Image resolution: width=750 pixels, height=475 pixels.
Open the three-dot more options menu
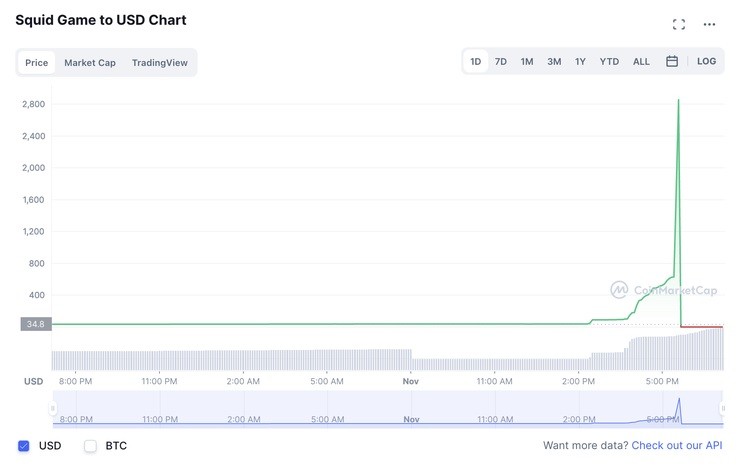[x=709, y=24]
